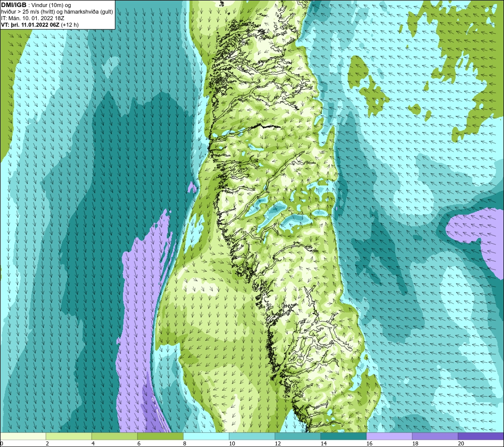The image size is (504, 447).
Task: Click the "20" scale label
Action: click(x=461, y=443)
